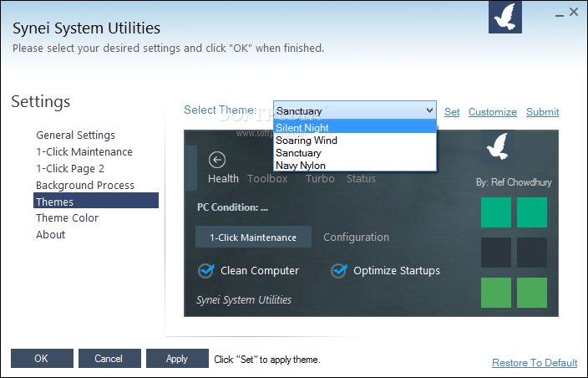The image size is (588, 378).
Task: Select the Themes settings section
Action: click(x=96, y=201)
